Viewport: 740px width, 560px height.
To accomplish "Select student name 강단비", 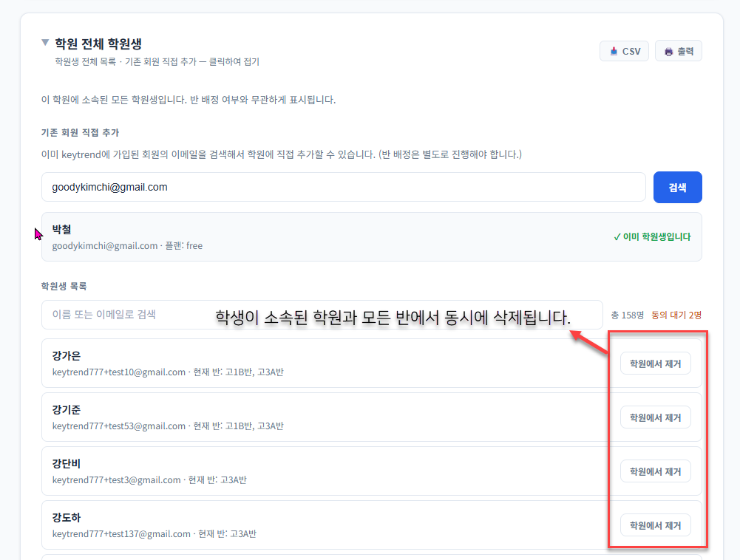I will [x=66, y=463].
